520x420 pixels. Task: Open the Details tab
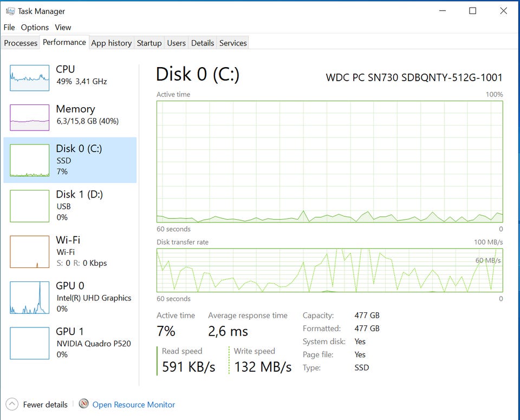point(202,43)
